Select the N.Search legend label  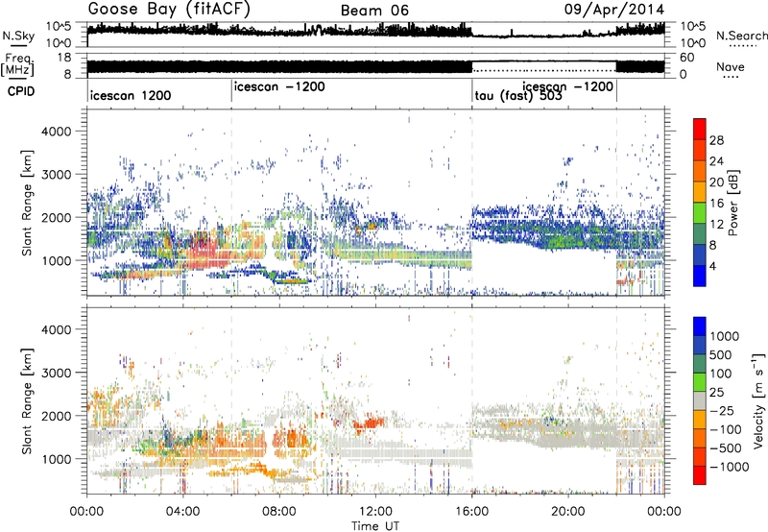click(742, 36)
